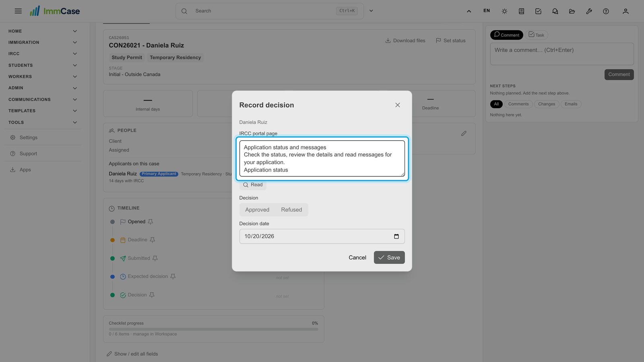Switch to the Task tab

pos(537,35)
